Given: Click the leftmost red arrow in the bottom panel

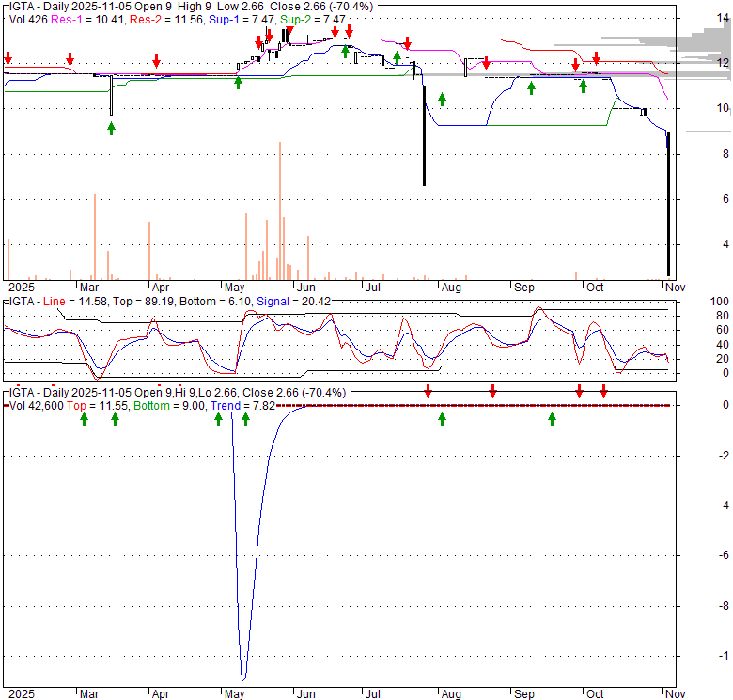Looking at the screenshot, I should pyautogui.click(x=428, y=391).
